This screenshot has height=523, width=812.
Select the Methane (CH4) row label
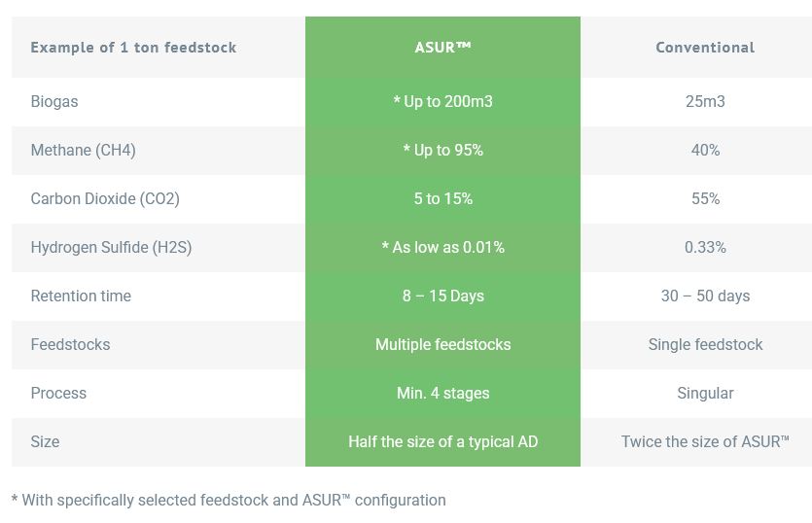(83, 150)
